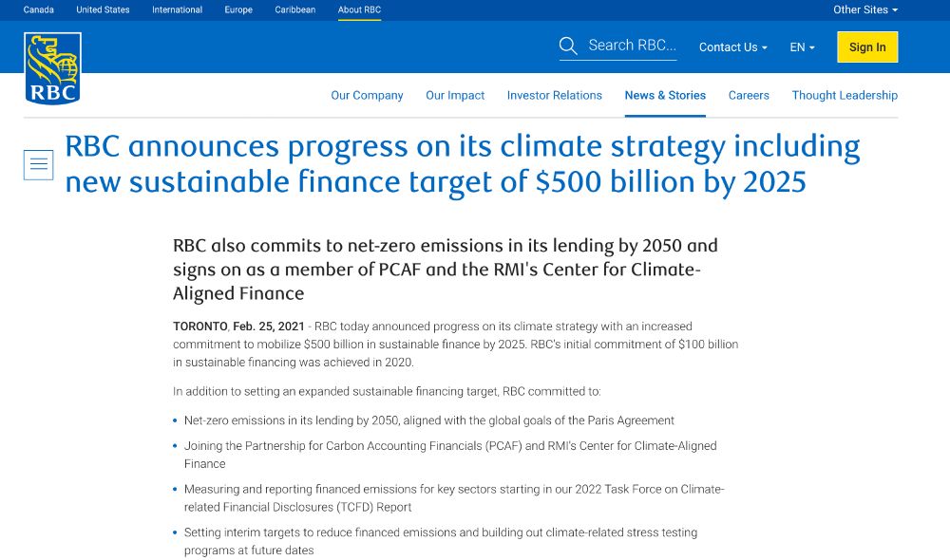The height and width of the screenshot is (560, 950).
Task: Click the bullet about the Paris Agreement
Action: point(429,420)
